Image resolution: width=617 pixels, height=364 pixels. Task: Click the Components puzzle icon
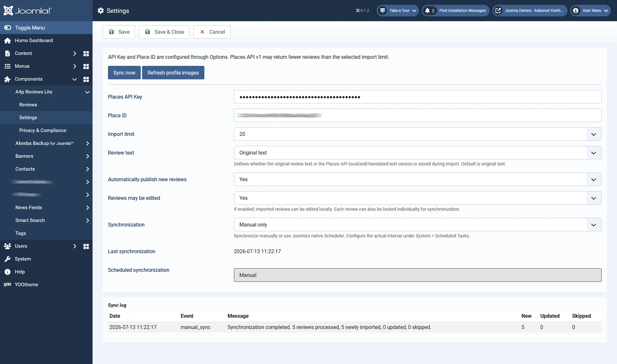click(x=7, y=79)
